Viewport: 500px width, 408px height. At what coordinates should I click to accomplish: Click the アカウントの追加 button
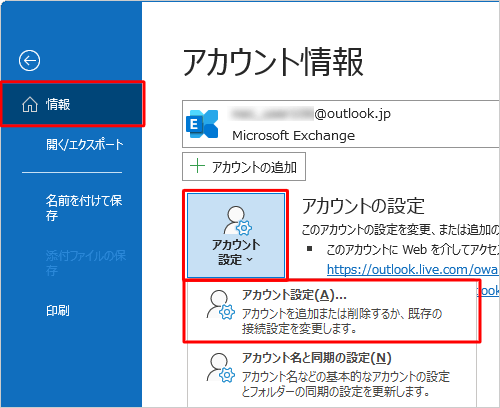tap(244, 166)
